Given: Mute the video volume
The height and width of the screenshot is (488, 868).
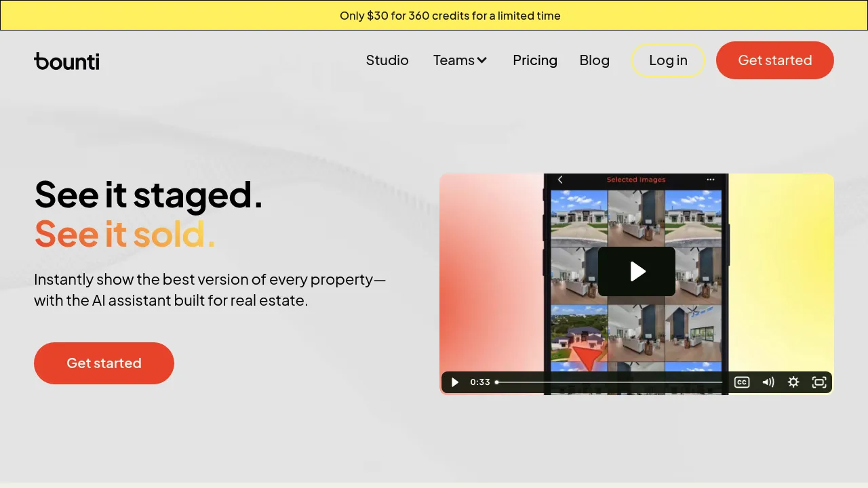Looking at the screenshot, I should tap(768, 382).
